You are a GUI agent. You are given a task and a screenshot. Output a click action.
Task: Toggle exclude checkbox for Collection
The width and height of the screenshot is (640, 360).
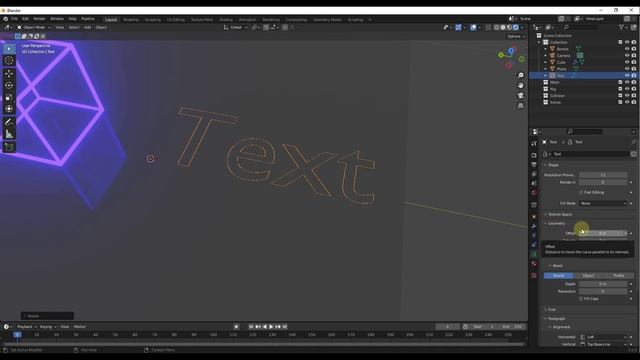point(620,42)
